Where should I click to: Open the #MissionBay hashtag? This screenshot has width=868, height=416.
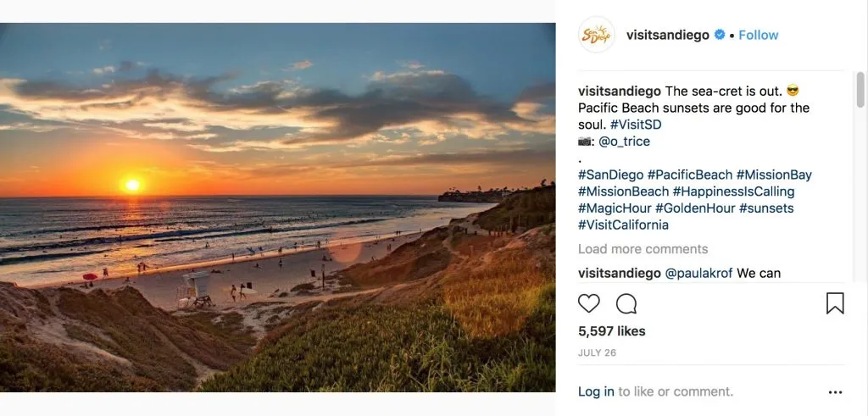tap(774, 175)
